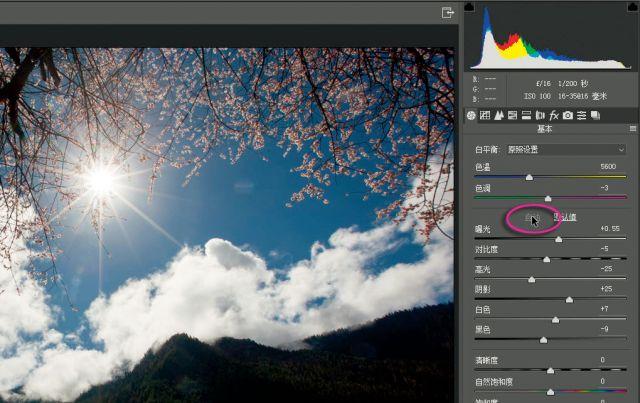
Task: Click the 色温 temperature slider handle
Action: coord(529,178)
